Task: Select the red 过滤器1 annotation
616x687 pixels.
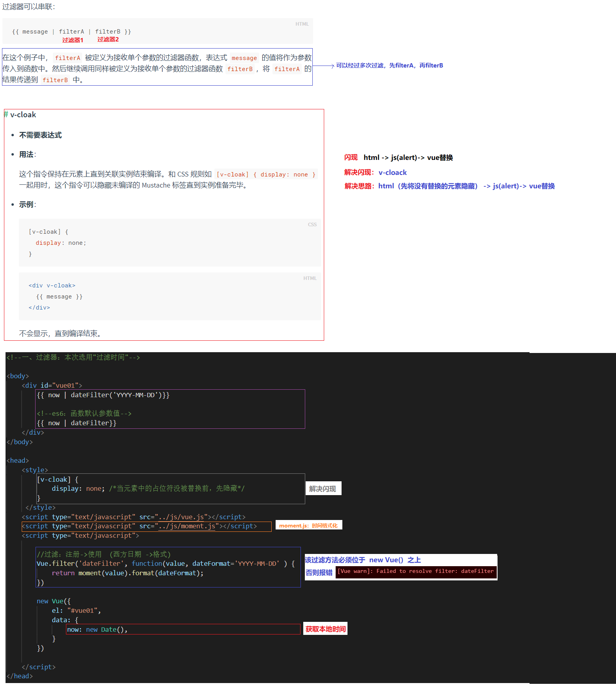Action: (x=73, y=40)
